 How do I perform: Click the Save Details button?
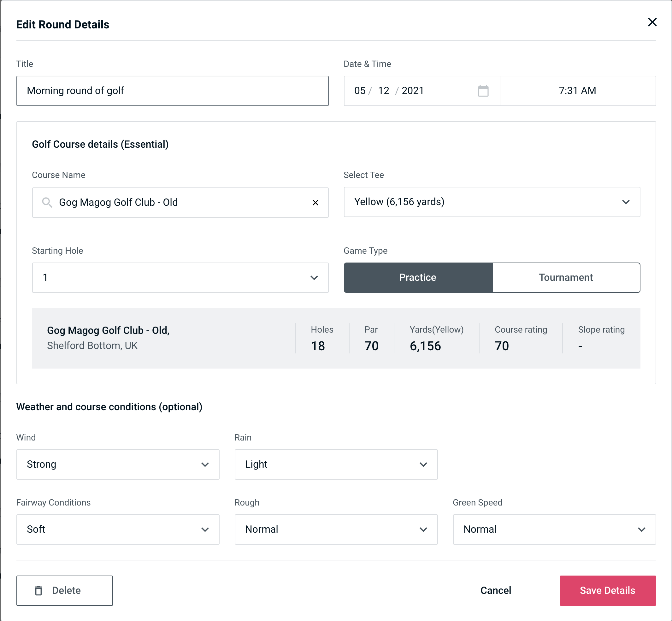[607, 590]
